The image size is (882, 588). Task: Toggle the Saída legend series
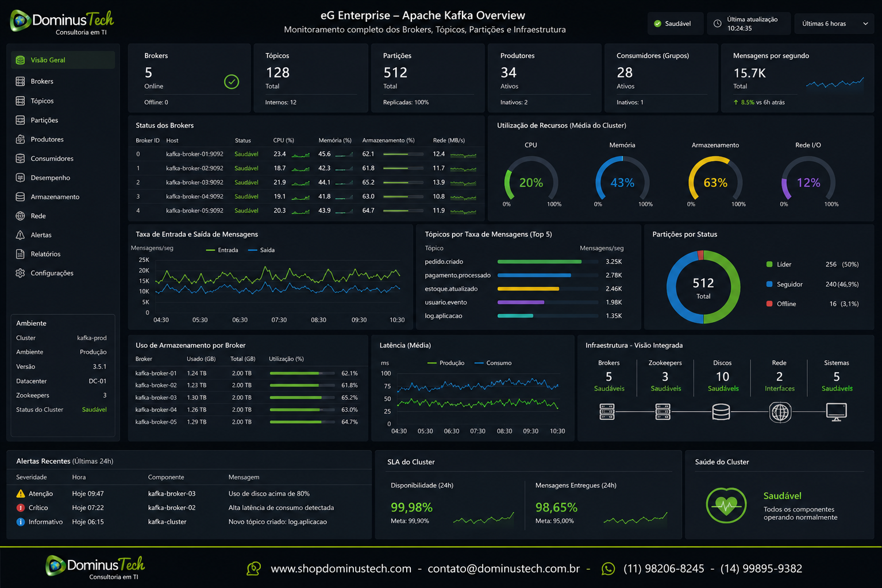point(261,250)
